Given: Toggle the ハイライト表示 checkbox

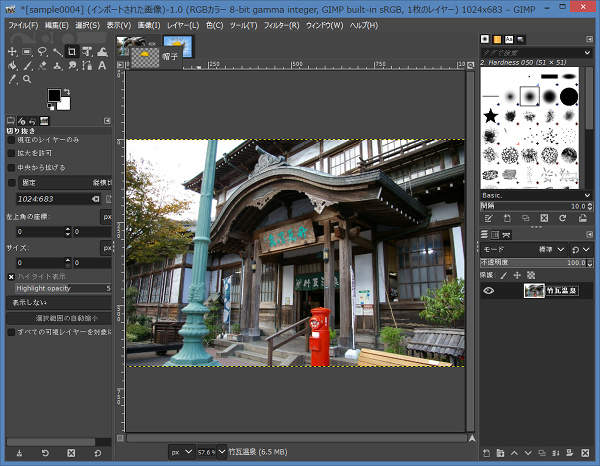Looking at the screenshot, I should (x=12, y=276).
